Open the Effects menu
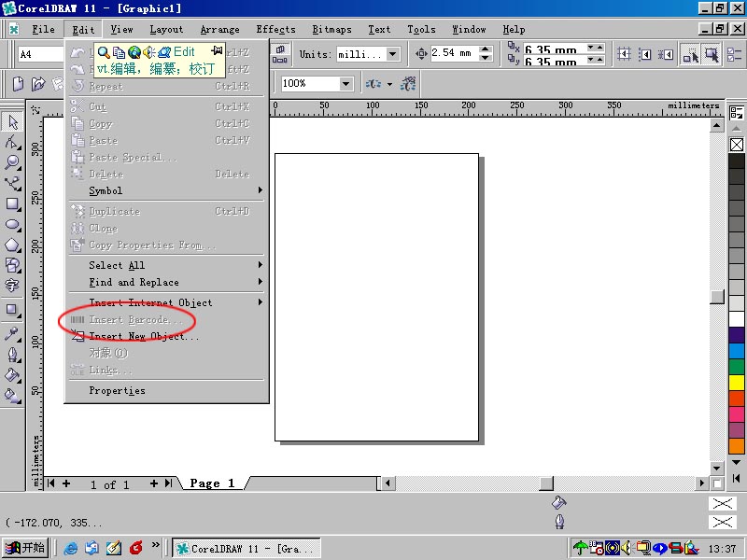Screen dimensions: 747x560 (x=275, y=30)
